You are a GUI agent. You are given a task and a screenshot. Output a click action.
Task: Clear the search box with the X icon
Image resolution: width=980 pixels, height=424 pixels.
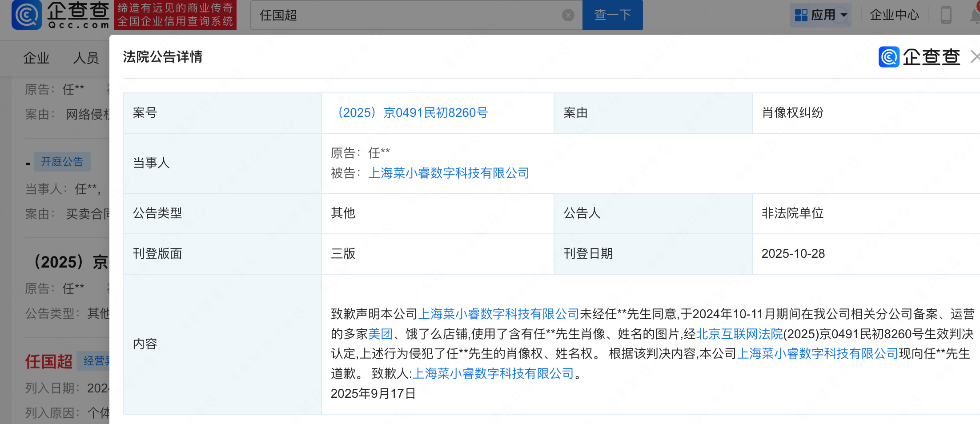point(568,15)
